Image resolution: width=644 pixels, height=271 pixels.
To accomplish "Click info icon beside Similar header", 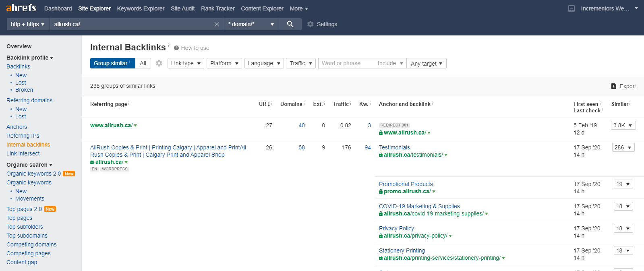I will point(630,103).
